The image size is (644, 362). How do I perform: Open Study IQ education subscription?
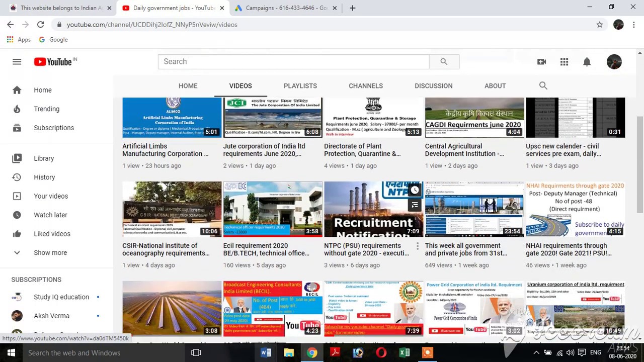[x=56, y=297]
